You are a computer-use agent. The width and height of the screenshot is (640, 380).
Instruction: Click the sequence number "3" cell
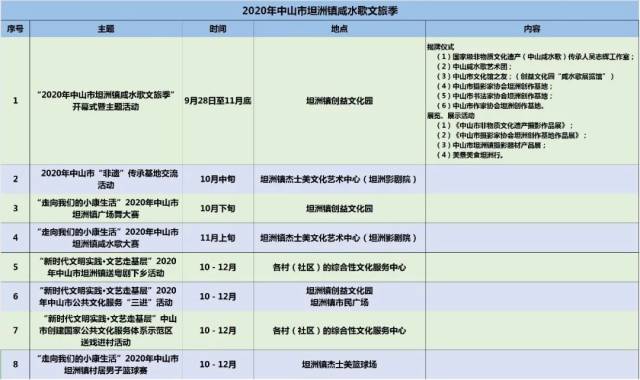[15, 209]
